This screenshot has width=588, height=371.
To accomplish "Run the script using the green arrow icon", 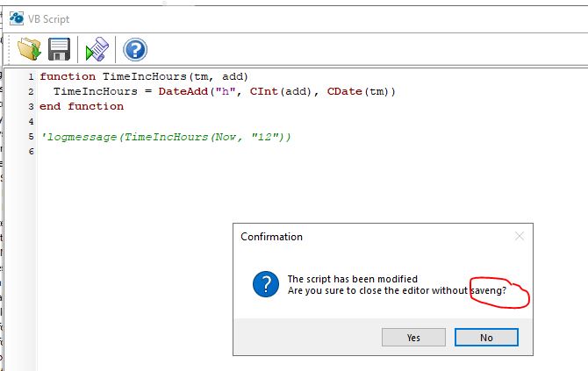I will pos(96,49).
